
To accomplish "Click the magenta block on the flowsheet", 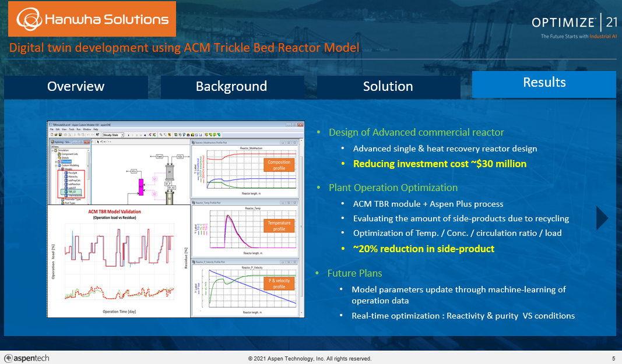I will click(x=140, y=186).
